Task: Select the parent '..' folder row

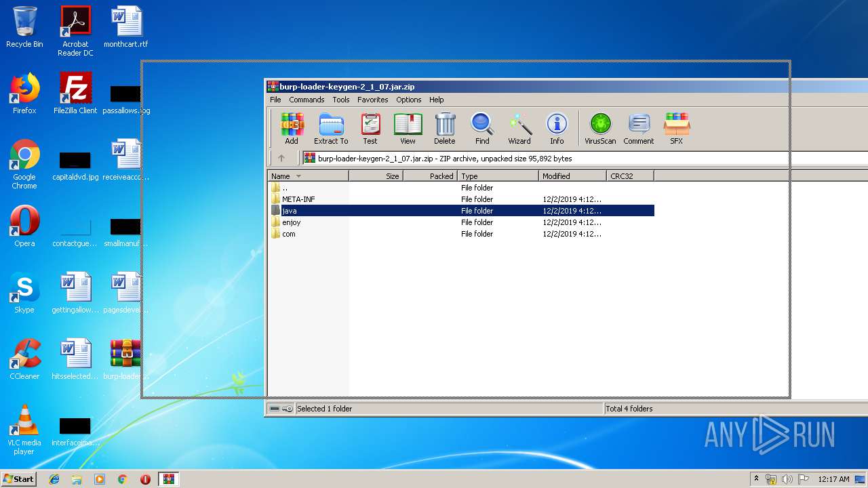Action: (x=461, y=188)
